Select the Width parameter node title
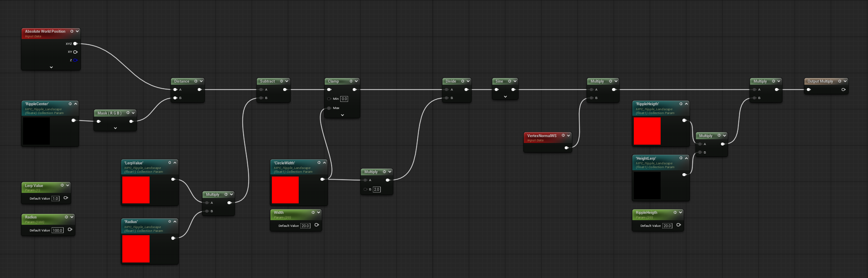The height and width of the screenshot is (278, 868). 279,213
